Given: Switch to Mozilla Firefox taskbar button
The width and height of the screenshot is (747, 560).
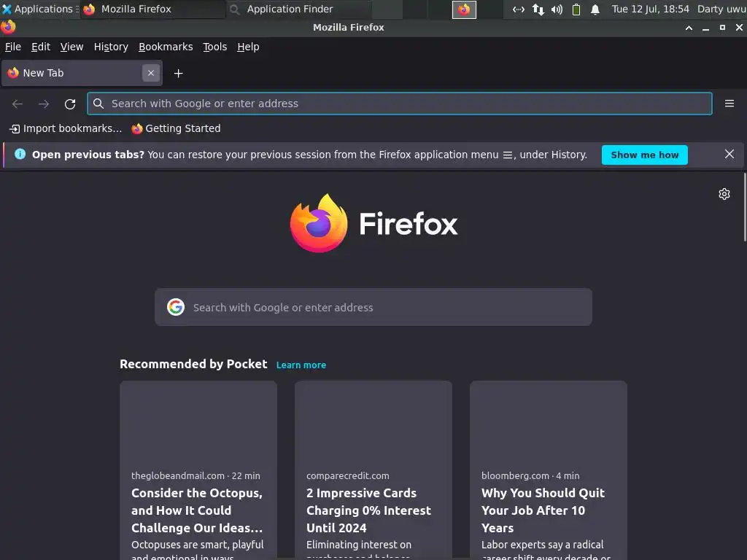Looking at the screenshot, I should (x=153, y=9).
